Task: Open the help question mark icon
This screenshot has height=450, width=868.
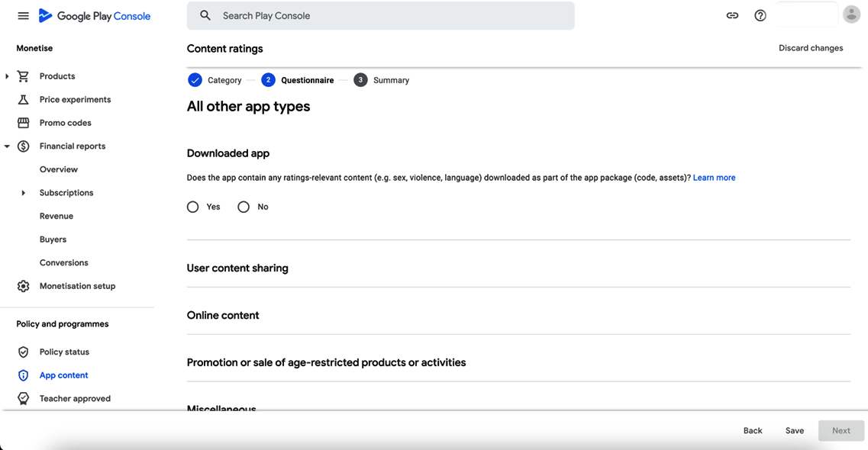Action: 760,15
